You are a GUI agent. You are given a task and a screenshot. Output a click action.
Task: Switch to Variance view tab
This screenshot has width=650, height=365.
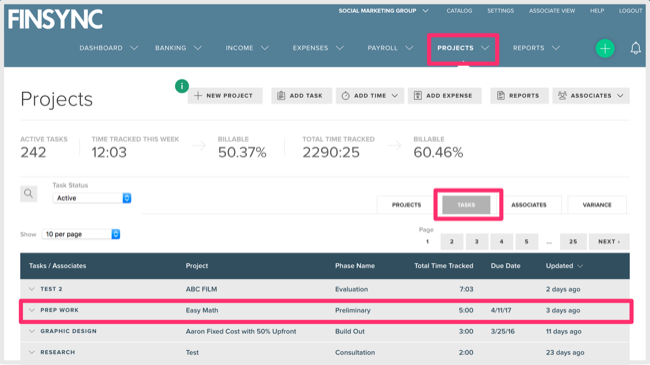pos(597,205)
